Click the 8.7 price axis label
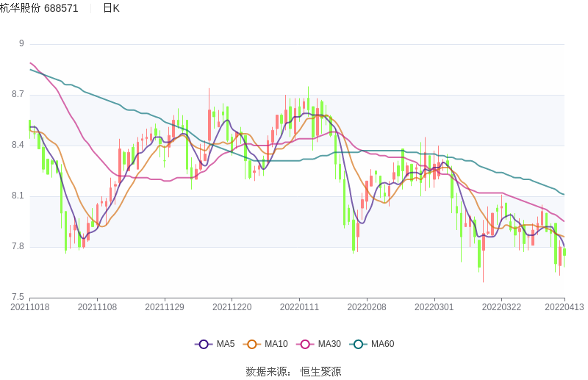 [17, 95]
